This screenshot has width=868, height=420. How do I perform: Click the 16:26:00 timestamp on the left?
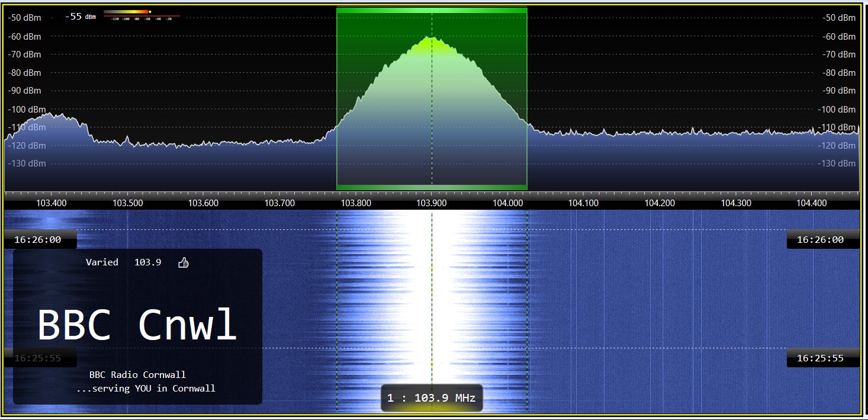point(40,239)
